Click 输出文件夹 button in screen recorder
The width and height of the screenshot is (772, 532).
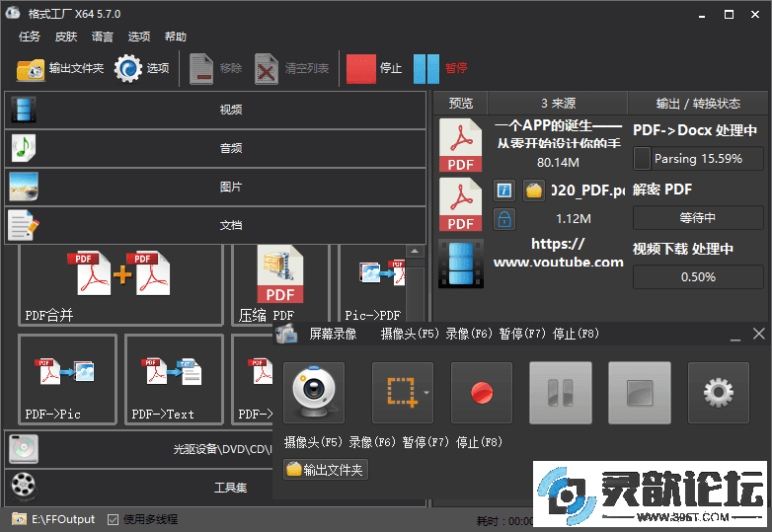point(326,470)
